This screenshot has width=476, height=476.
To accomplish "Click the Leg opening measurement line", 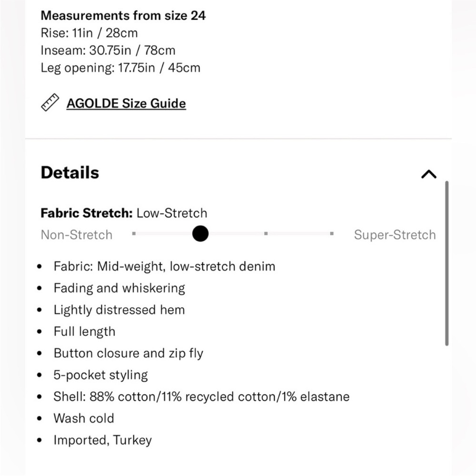I will coord(120,68).
